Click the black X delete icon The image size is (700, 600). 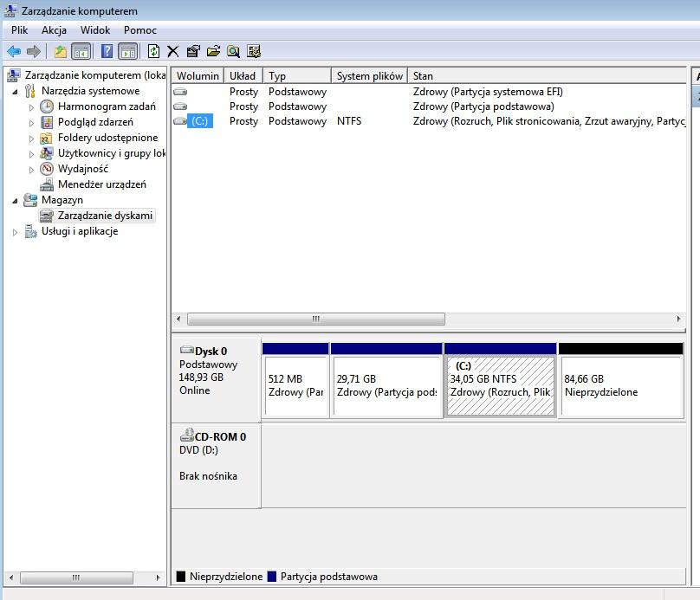(173, 51)
